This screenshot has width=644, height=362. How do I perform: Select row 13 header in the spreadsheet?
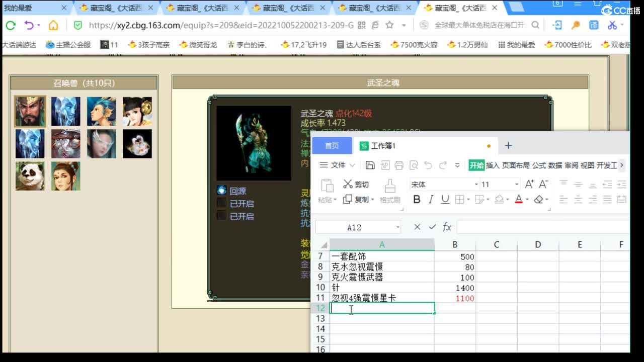pos(320,319)
